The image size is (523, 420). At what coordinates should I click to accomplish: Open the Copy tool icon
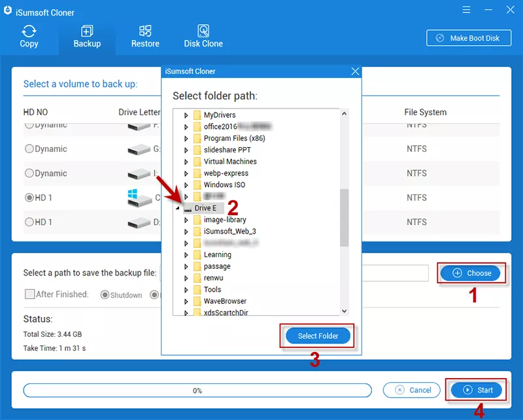[x=29, y=31]
